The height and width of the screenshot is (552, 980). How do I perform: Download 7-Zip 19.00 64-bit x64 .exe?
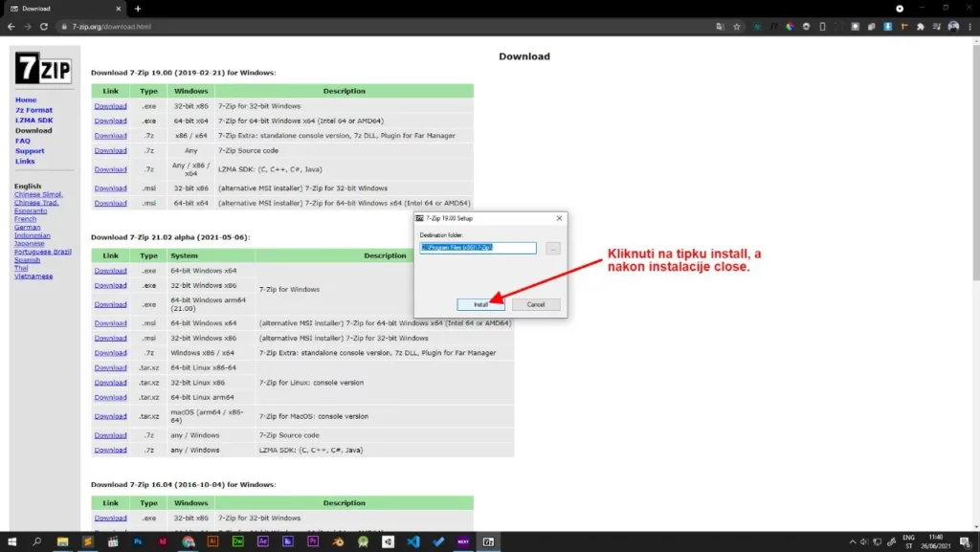[x=110, y=121]
